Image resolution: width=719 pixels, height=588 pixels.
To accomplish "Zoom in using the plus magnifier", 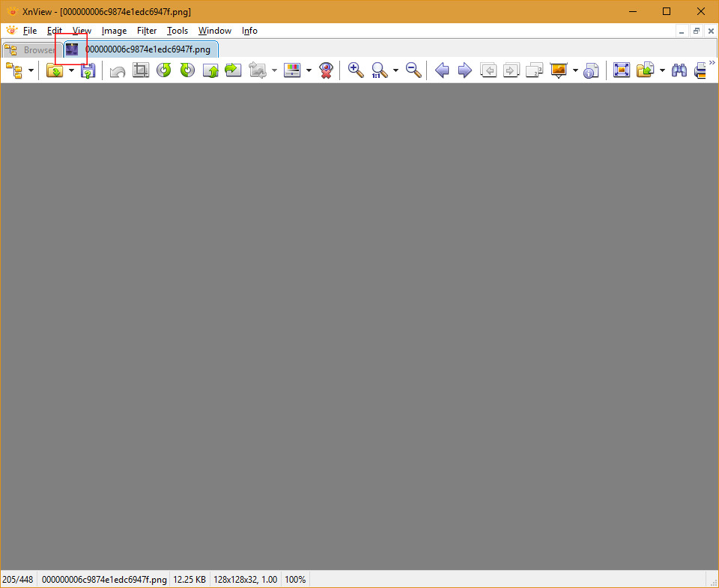I will point(356,70).
